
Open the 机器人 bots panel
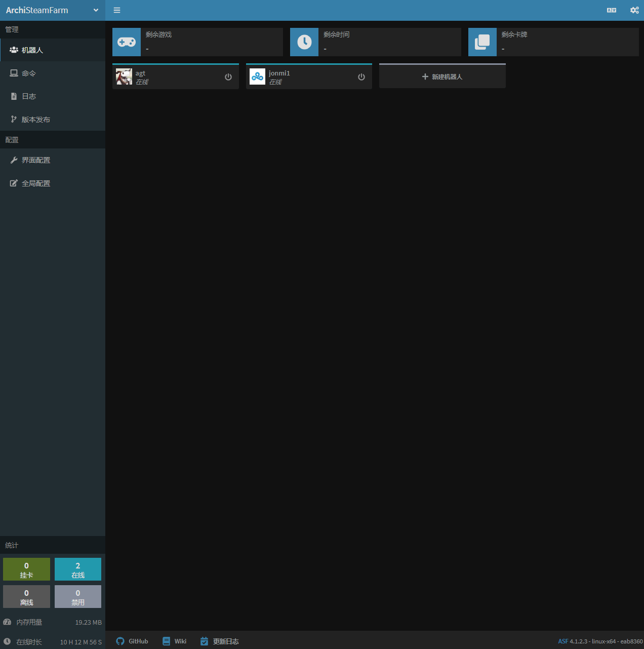pos(32,50)
